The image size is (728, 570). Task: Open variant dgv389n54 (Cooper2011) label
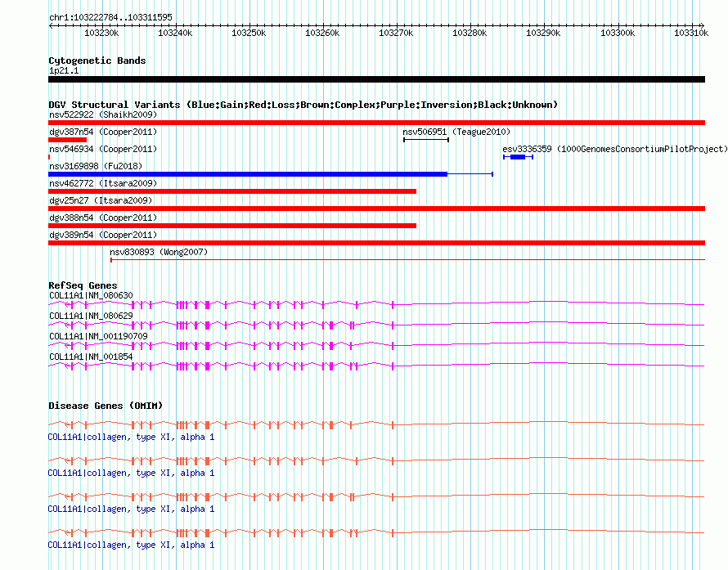pos(103,235)
